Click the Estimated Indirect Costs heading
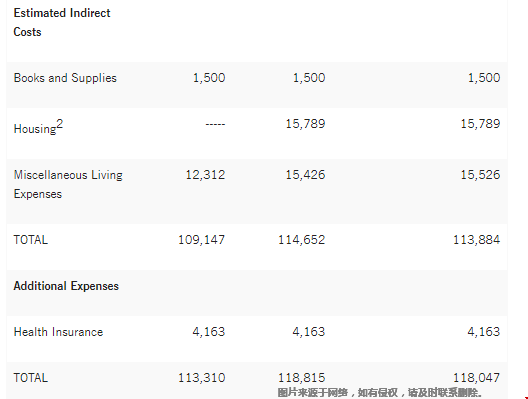The width and height of the screenshot is (528, 399). 62,22
